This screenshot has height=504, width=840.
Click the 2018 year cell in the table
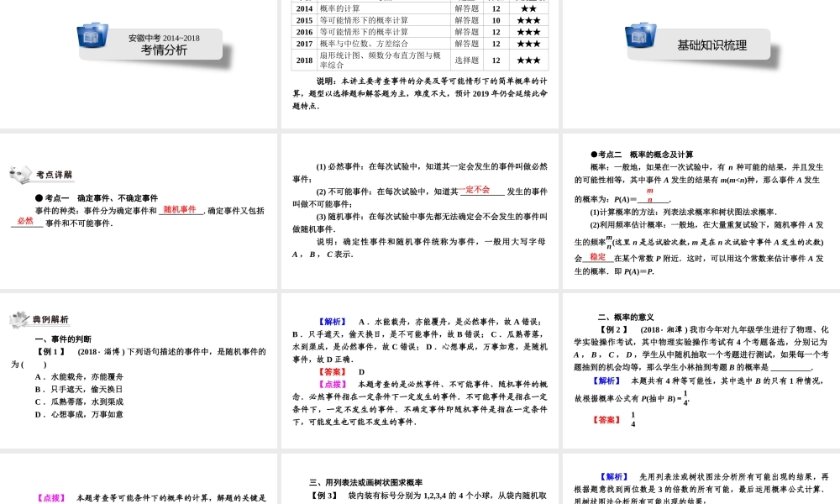304,60
